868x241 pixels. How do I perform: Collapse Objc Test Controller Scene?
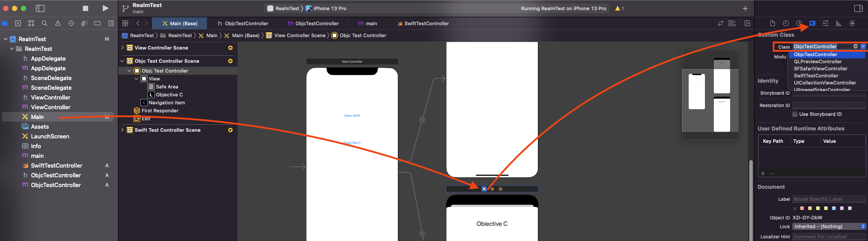(x=122, y=61)
